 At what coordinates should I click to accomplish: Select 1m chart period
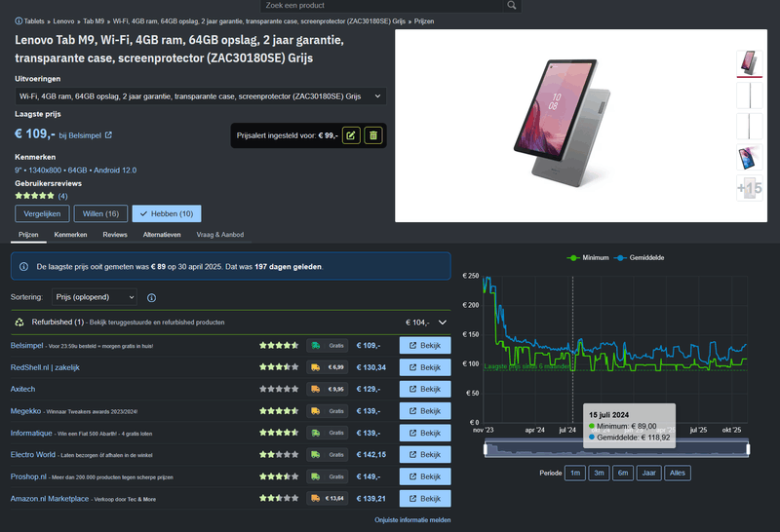575,473
